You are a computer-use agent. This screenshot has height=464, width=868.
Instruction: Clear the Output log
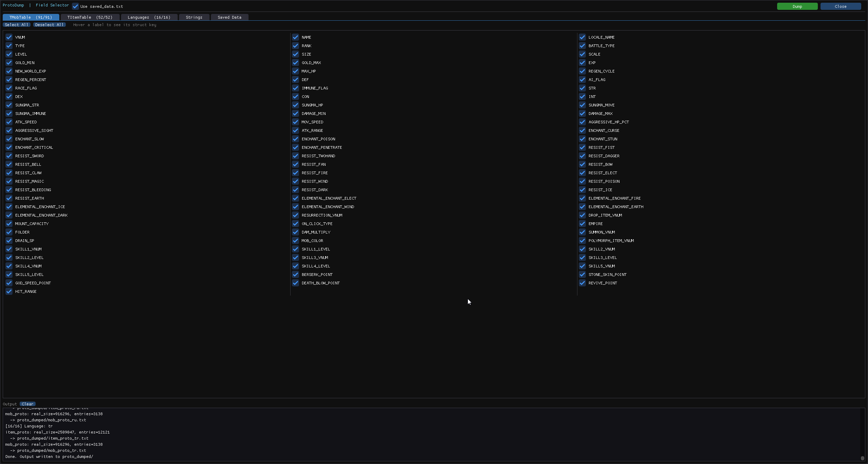[27, 404]
